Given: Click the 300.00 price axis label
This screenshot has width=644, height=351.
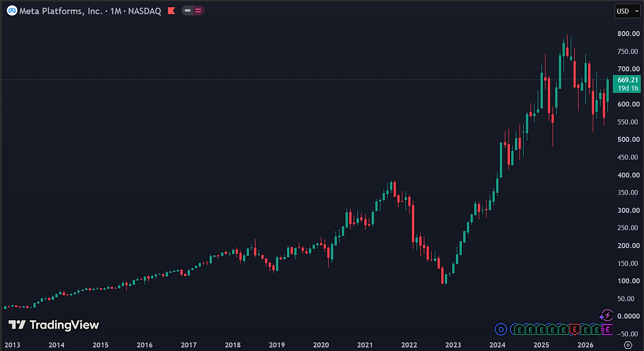Looking at the screenshot, I should [628, 210].
